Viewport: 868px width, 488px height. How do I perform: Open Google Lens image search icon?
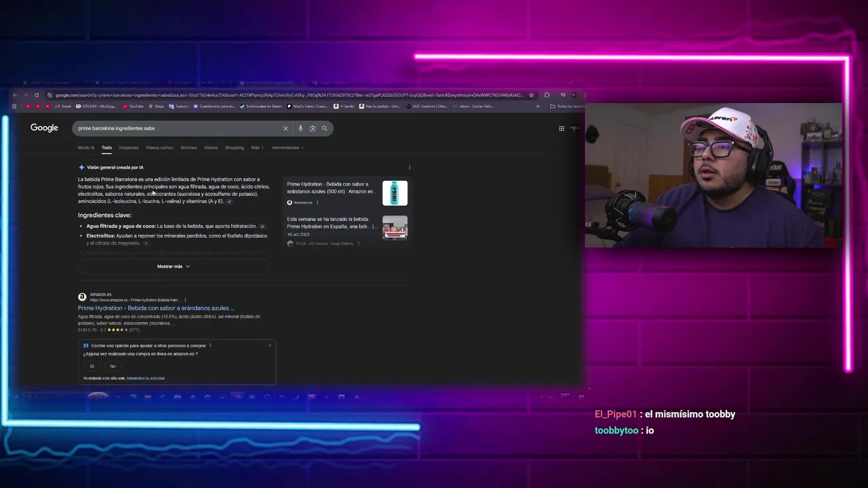click(x=313, y=128)
